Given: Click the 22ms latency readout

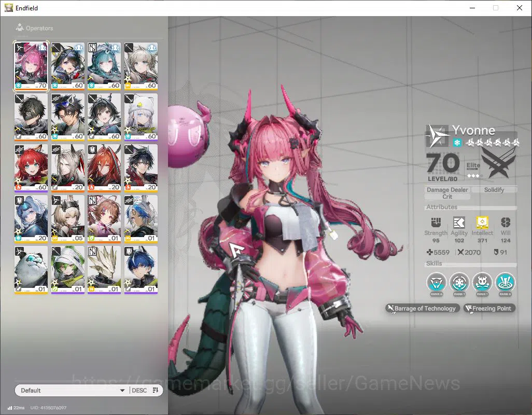Looking at the screenshot, I should (x=19, y=408).
